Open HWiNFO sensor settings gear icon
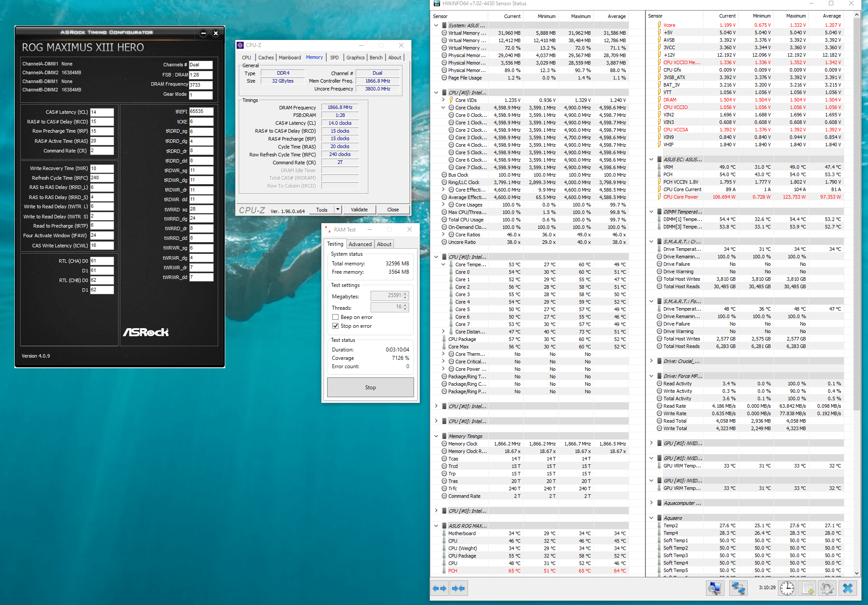The width and height of the screenshot is (868, 605). click(x=827, y=588)
